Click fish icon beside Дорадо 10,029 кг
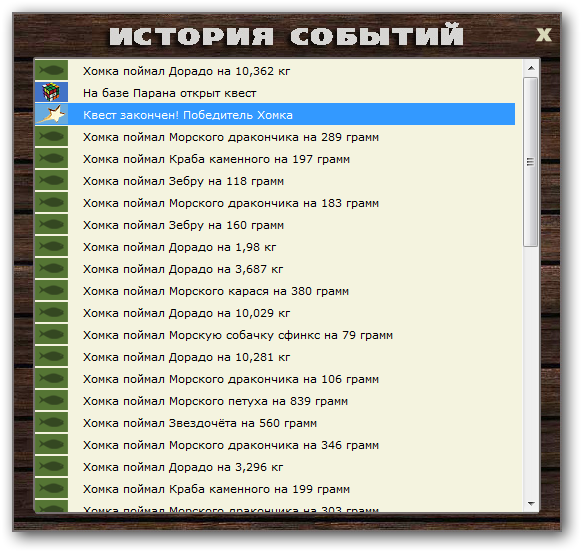This screenshot has width=582, height=552. pyautogui.click(x=52, y=312)
